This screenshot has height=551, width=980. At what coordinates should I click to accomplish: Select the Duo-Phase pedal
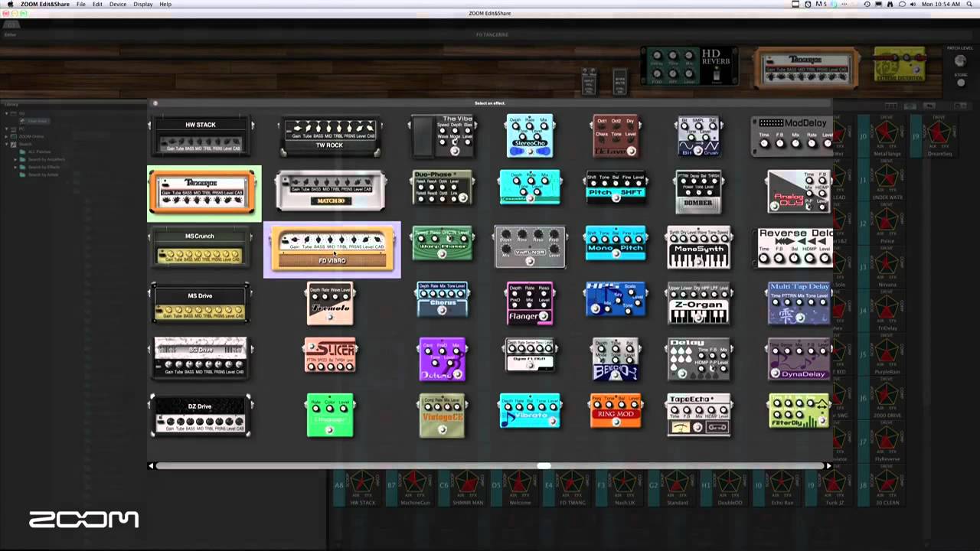pyautogui.click(x=443, y=188)
